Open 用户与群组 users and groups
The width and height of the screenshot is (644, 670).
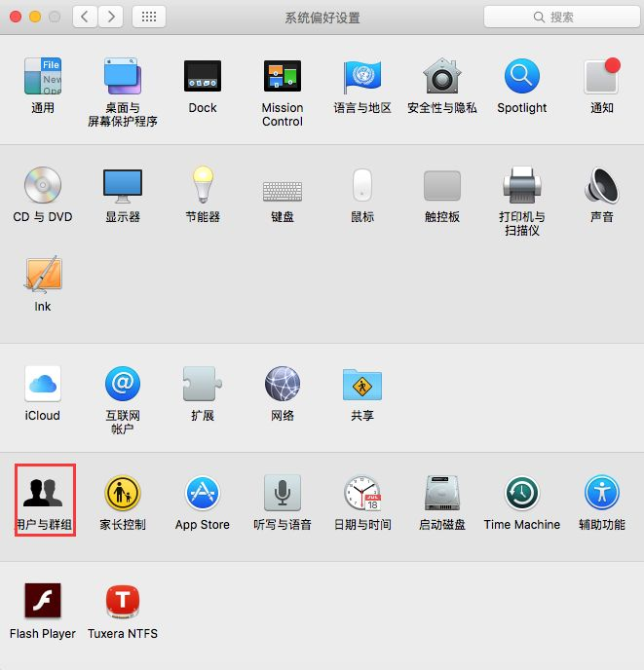click(x=42, y=493)
